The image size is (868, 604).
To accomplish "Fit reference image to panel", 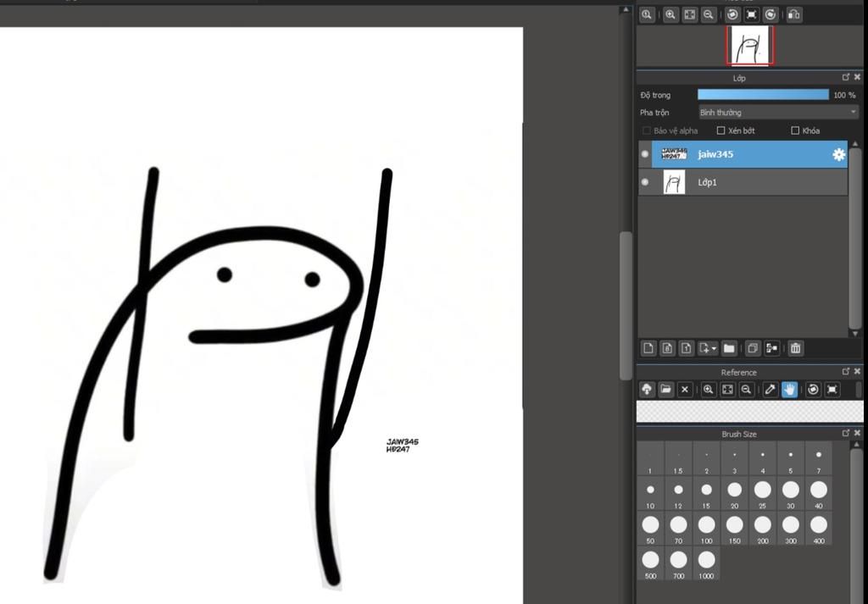I will click(727, 390).
